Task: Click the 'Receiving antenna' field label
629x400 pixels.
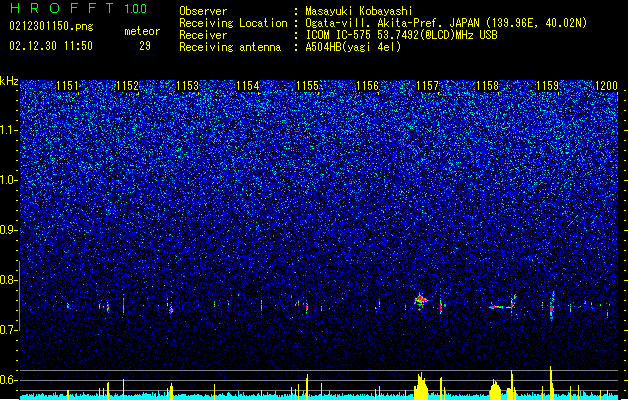Action: [x=230, y=47]
